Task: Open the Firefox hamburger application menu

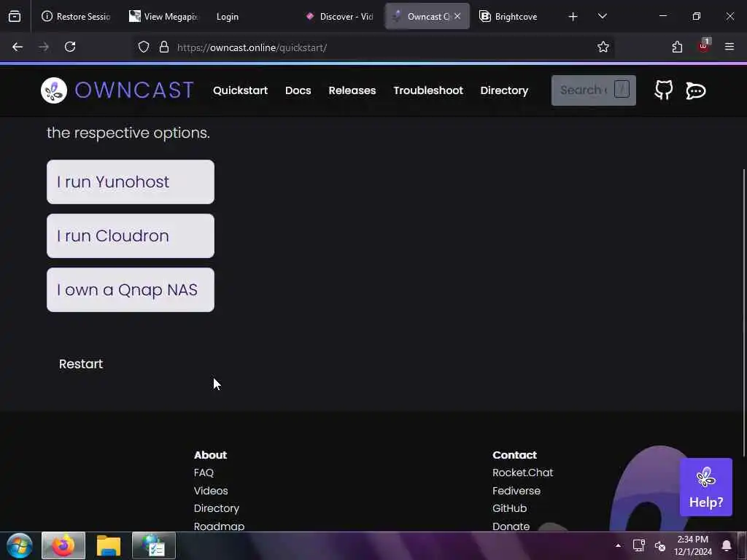Action: pyautogui.click(x=729, y=47)
